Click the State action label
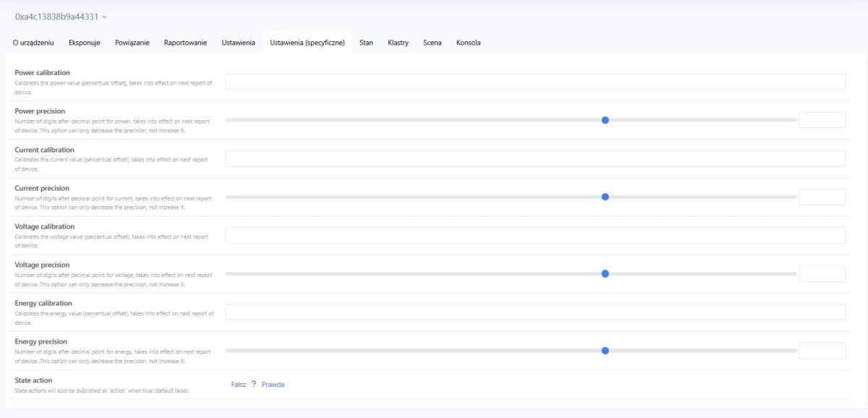This screenshot has height=418, width=868. (33, 380)
